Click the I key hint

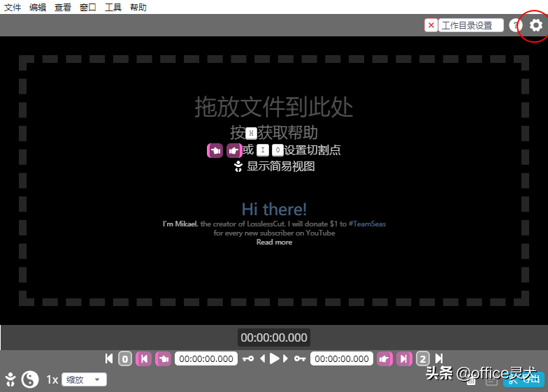click(x=263, y=150)
